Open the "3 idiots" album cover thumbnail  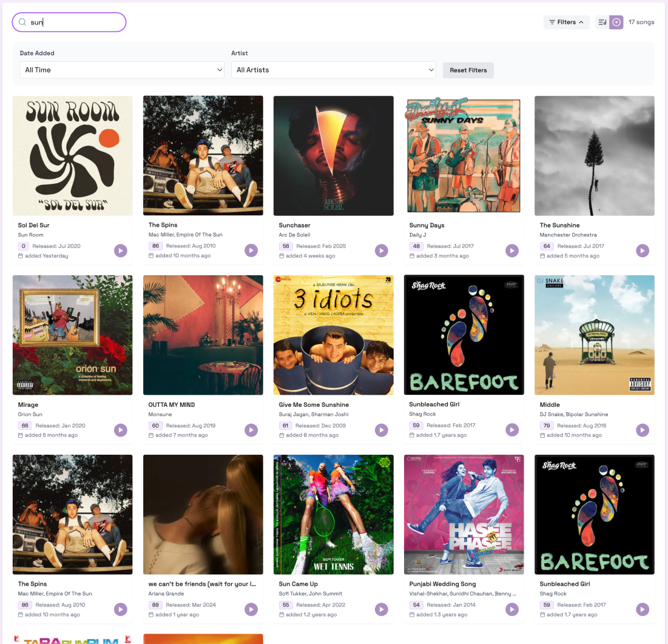[x=333, y=335]
